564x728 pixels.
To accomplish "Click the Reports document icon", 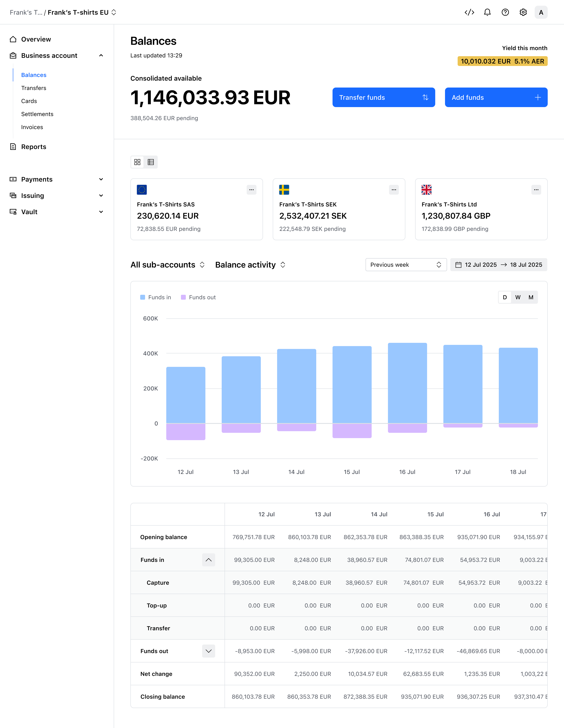I will tap(13, 147).
